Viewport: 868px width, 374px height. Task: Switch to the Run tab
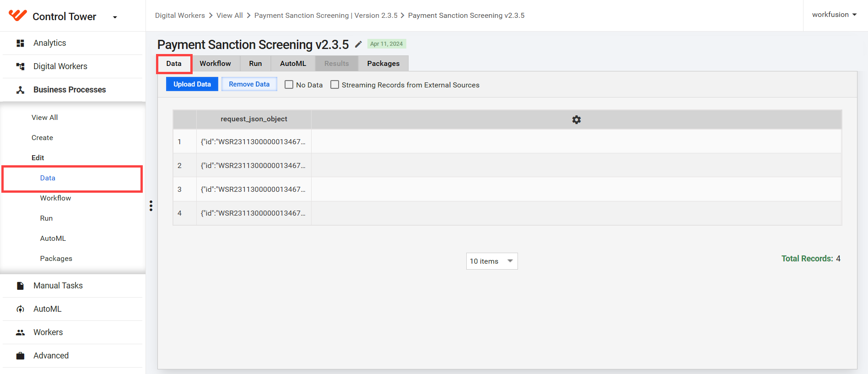click(255, 64)
